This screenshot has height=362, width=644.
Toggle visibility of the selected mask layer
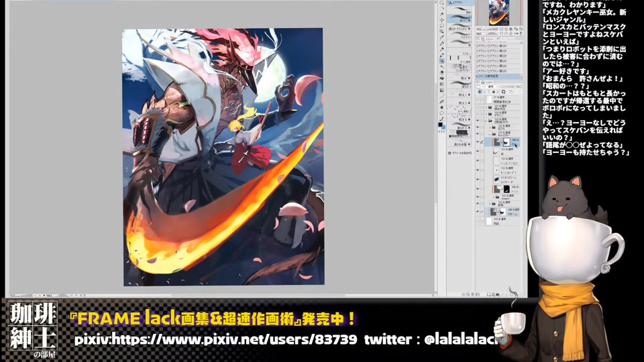pyautogui.click(x=478, y=142)
